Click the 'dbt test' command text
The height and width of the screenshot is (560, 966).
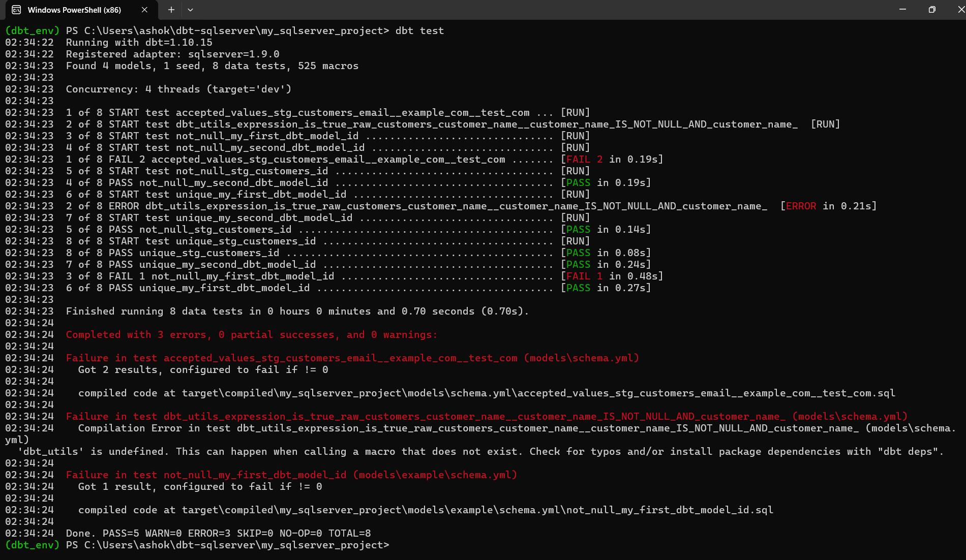tap(419, 30)
